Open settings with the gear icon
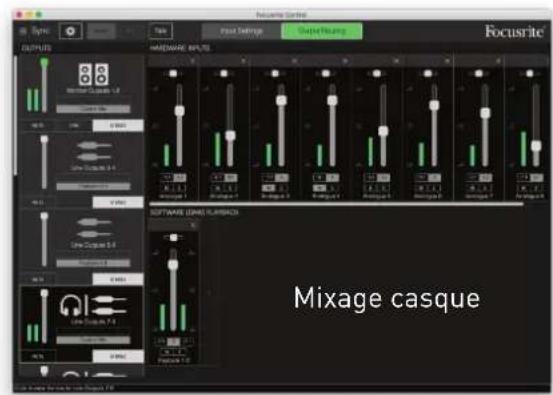The height and width of the screenshot is (395, 553). (71, 31)
